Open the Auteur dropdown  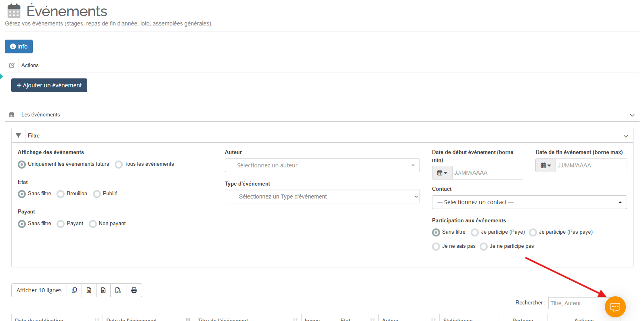click(x=322, y=165)
